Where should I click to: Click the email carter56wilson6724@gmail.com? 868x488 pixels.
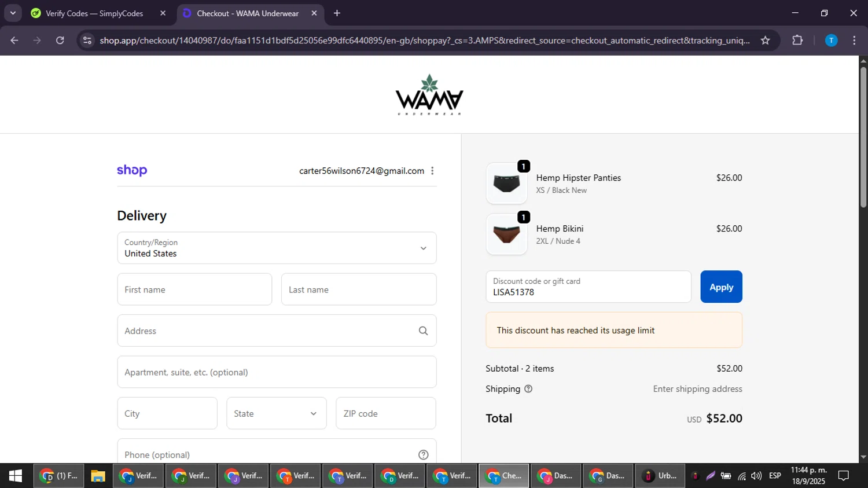click(362, 171)
